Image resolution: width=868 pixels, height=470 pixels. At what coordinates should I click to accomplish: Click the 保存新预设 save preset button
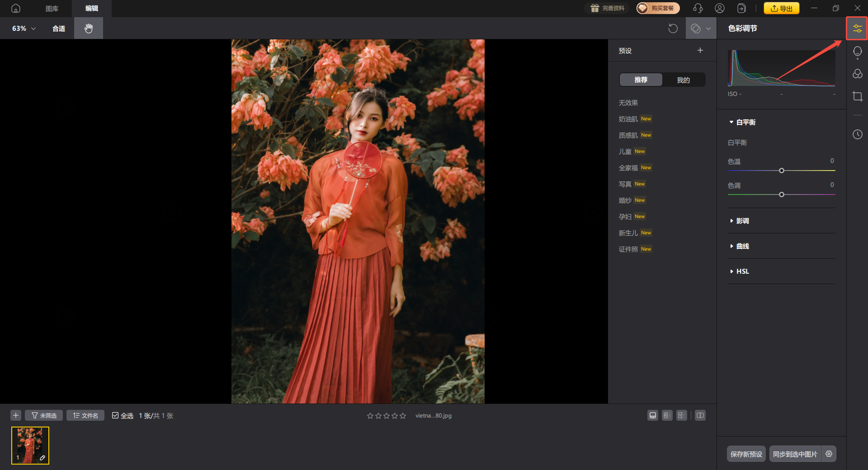click(x=746, y=454)
